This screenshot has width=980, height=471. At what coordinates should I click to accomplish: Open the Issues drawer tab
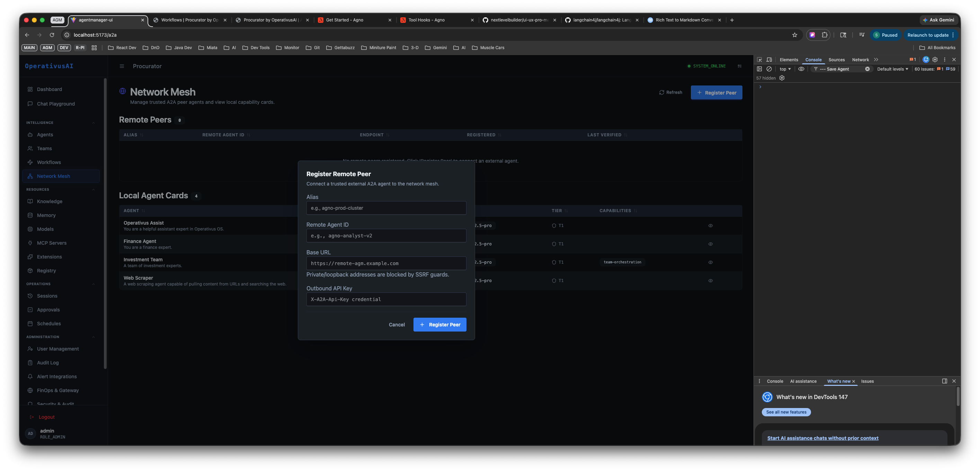pos(867,381)
